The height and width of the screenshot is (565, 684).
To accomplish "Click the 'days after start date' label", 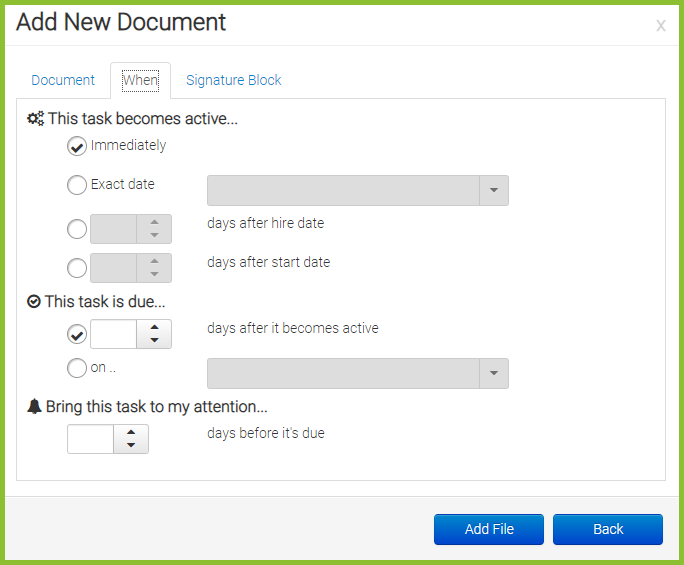I will [269, 262].
